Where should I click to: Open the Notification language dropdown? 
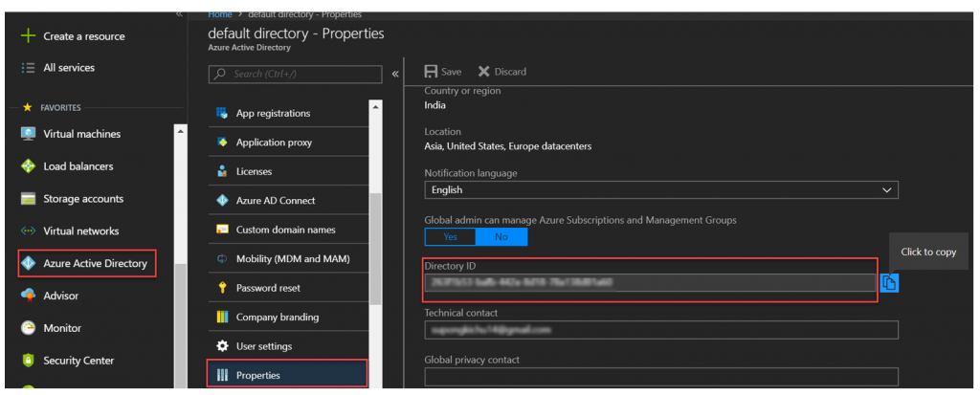pos(661,190)
